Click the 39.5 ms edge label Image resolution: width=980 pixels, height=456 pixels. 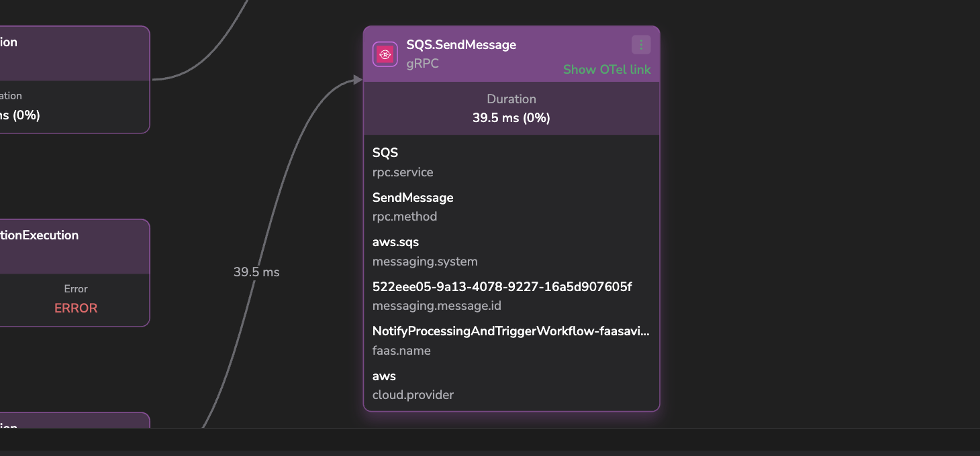point(256,272)
